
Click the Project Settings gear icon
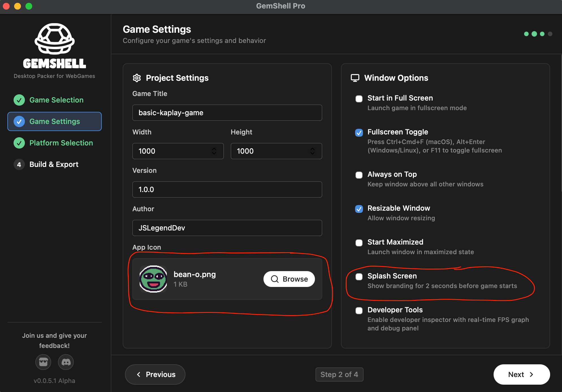pos(137,78)
